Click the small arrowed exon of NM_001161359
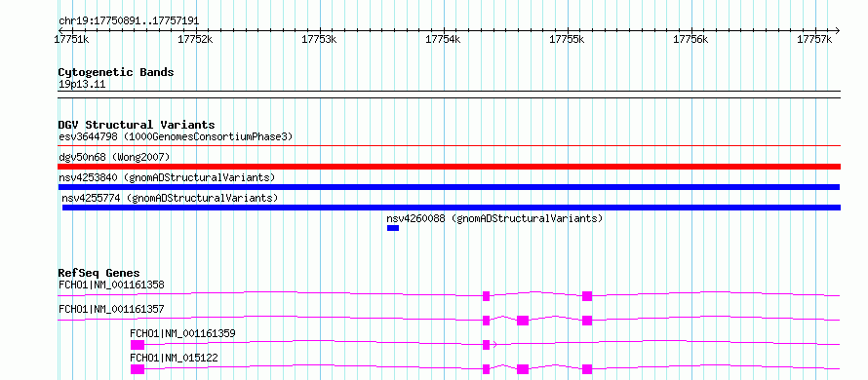This screenshot has height=380, width=868. (x=487, y=345)
